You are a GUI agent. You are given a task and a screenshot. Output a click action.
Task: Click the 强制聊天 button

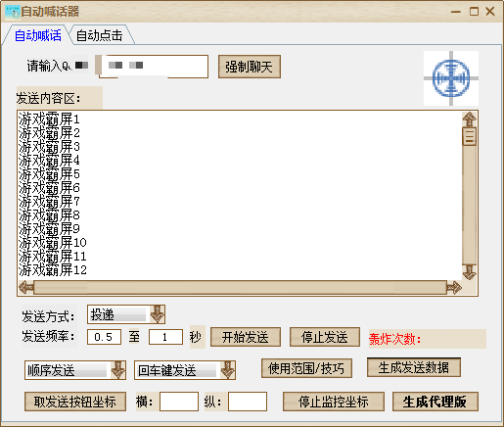point(250,67)
